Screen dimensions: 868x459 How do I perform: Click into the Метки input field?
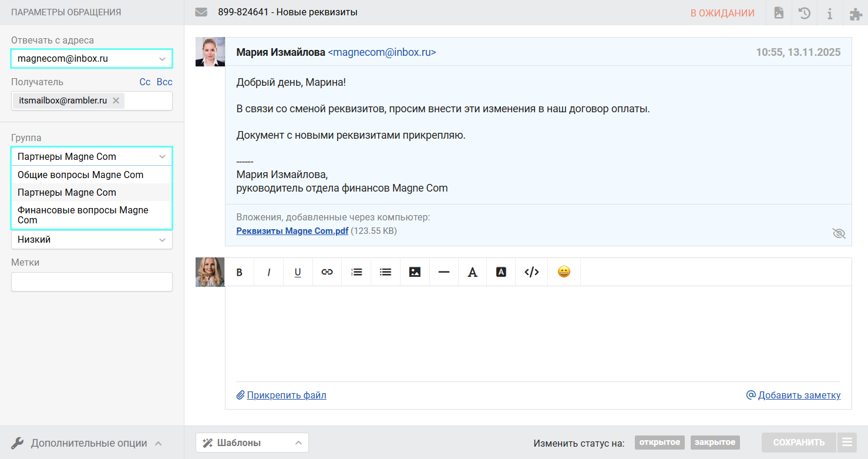pyautogui.click(x=92, y=282)
